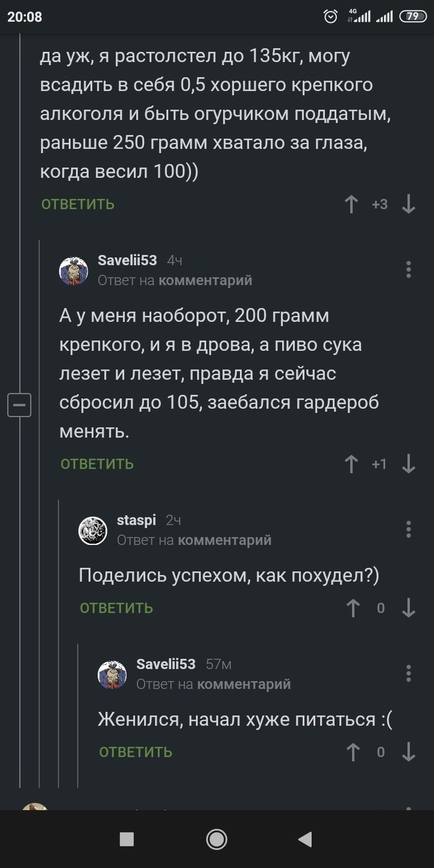Upvote Savelii53's comment about пиво
This screenshot has width=434, height=868.
point(352,463)
